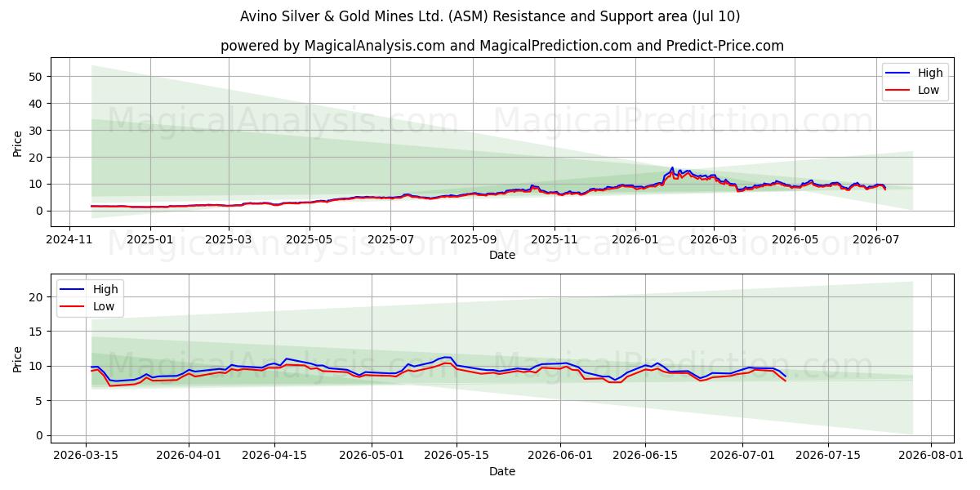
Task: Click the '2026-04-15' date label on lower axis
Action: pyautogui.click(x=274, y=456)
